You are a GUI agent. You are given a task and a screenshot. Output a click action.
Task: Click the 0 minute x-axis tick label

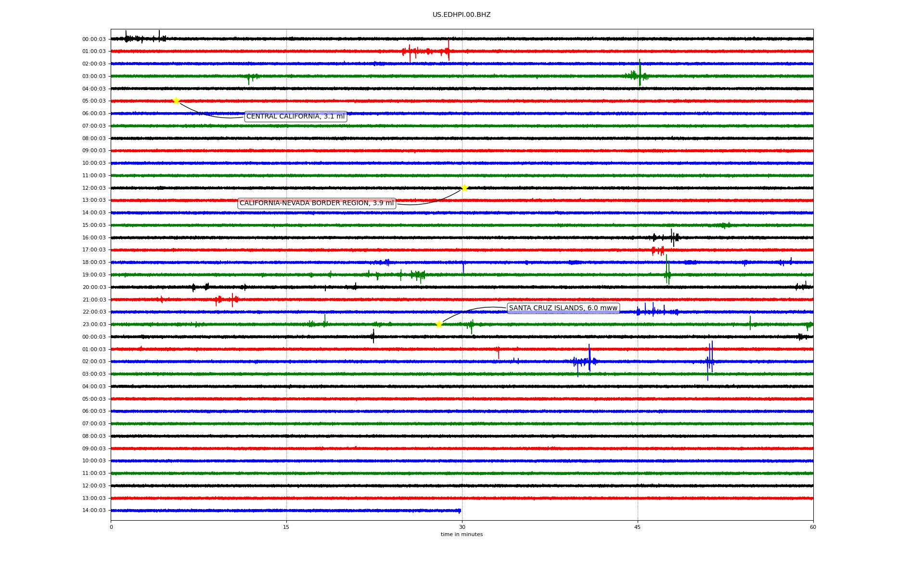[x=111, y=527]
